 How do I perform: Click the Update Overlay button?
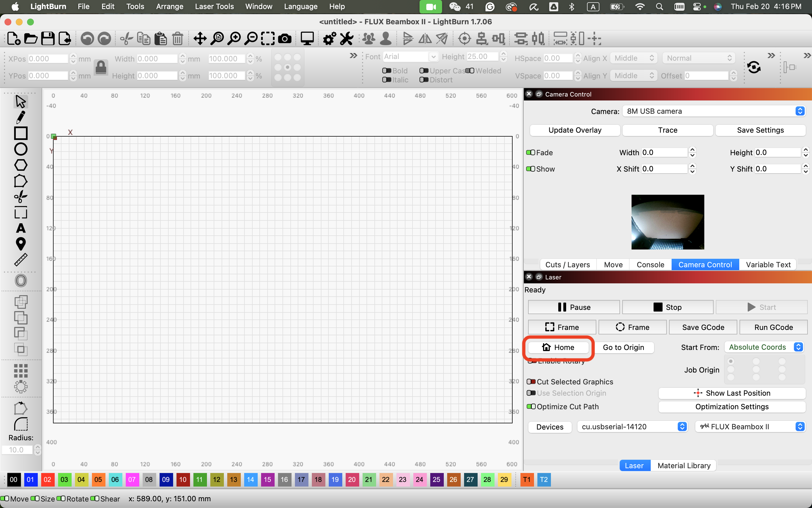(x=575, y=130)
